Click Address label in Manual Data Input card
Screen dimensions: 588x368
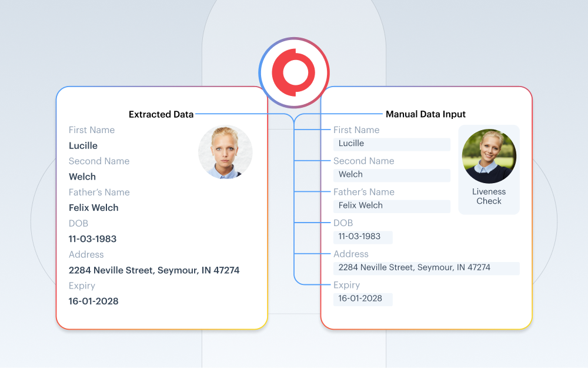click(351, 254)
